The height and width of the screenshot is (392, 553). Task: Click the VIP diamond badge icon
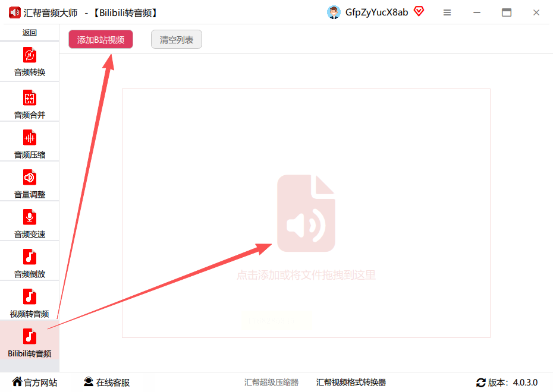tap(419, 12)
